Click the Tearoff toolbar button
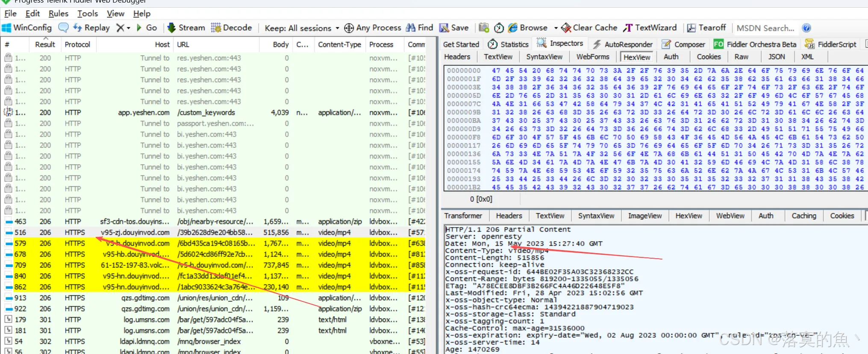This screenshot has height=354, width=868. coord(706,28)
